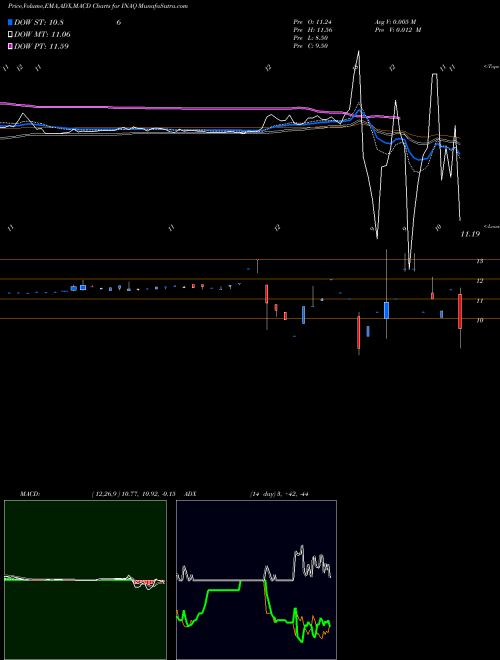Select the 'DOW ST: 10.8' legend label
Screen dimensions: 500x660
[x=39, y=23]
